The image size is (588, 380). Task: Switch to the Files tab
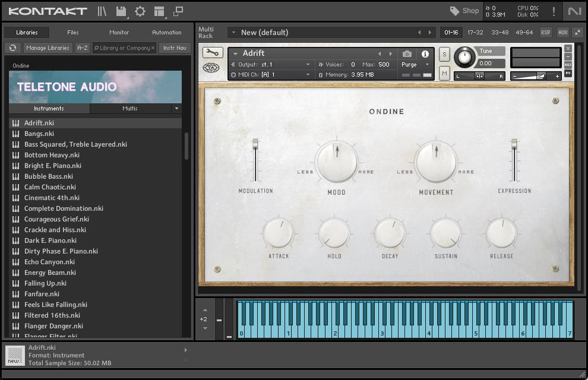(72, 33)
